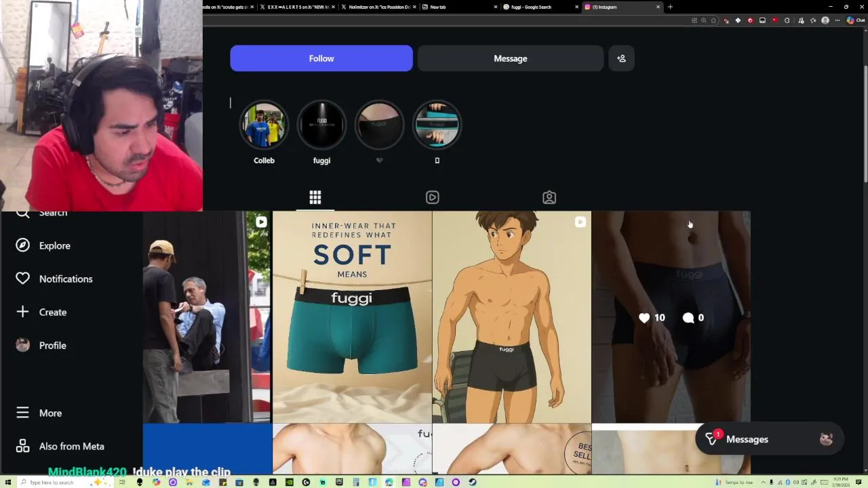Viewport: 868px width, 488px height.
Task: Open the dark boxers post showing 10 likes
Action: 671,317
